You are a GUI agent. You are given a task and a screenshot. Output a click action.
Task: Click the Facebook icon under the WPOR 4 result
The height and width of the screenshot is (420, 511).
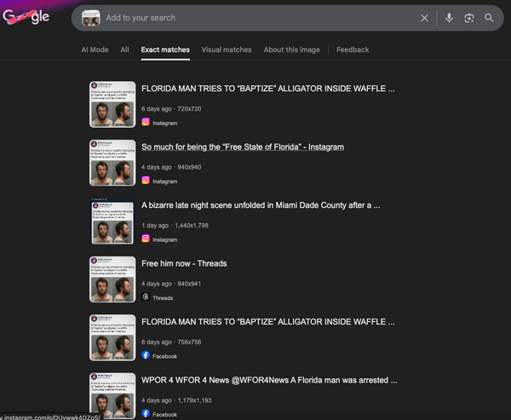pyautogui.click(x=146, y=414)
